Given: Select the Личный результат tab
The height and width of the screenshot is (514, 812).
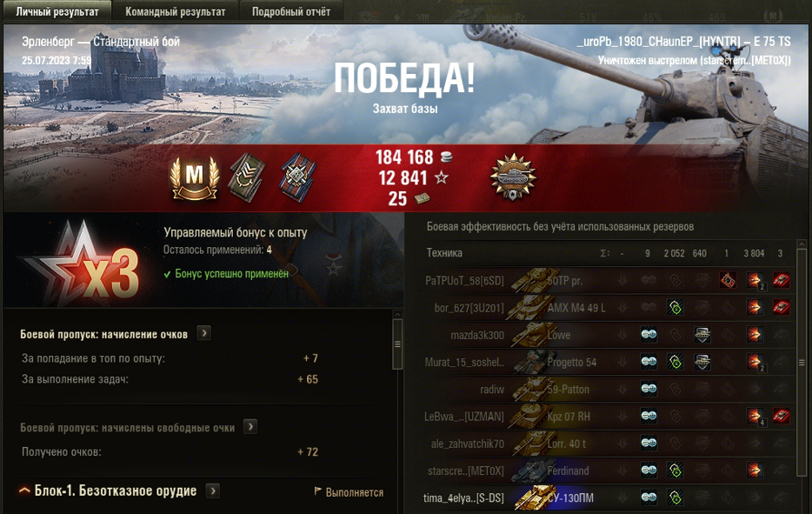Looking at the screenshot, I should click(57, 11).
